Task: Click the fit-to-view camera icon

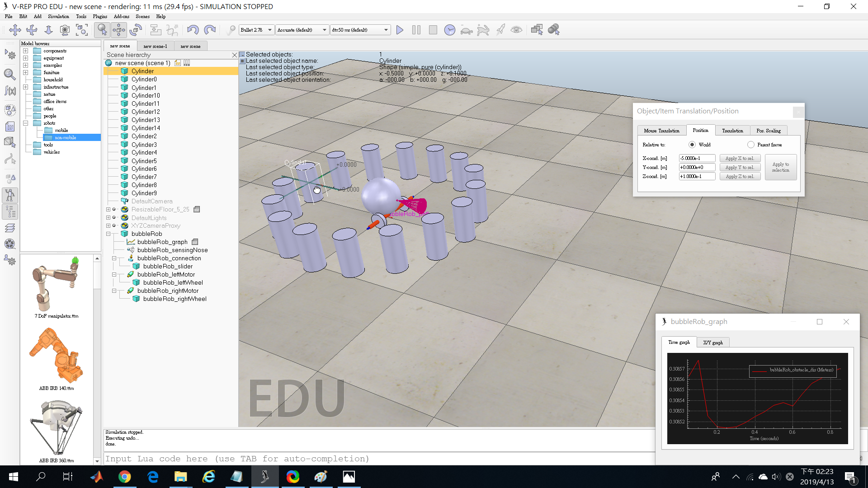Action: tap(82, 30)
